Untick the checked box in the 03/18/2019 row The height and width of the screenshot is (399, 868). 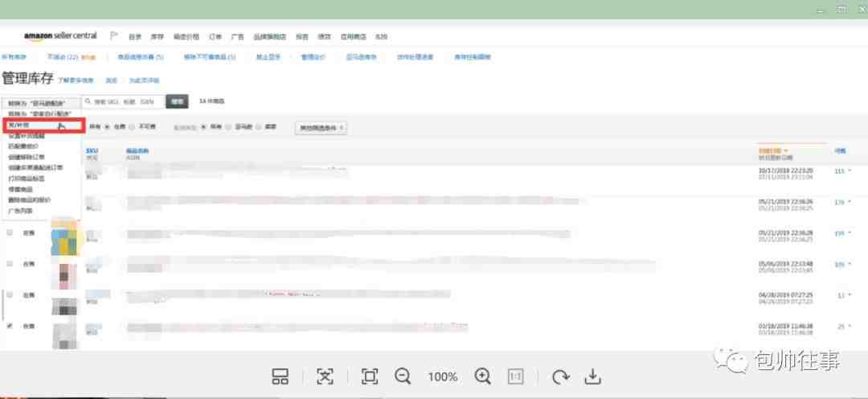[x=10, y=327]
